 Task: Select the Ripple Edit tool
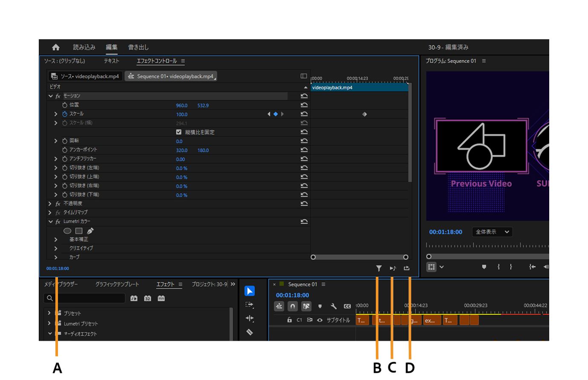tap(250, 318)
